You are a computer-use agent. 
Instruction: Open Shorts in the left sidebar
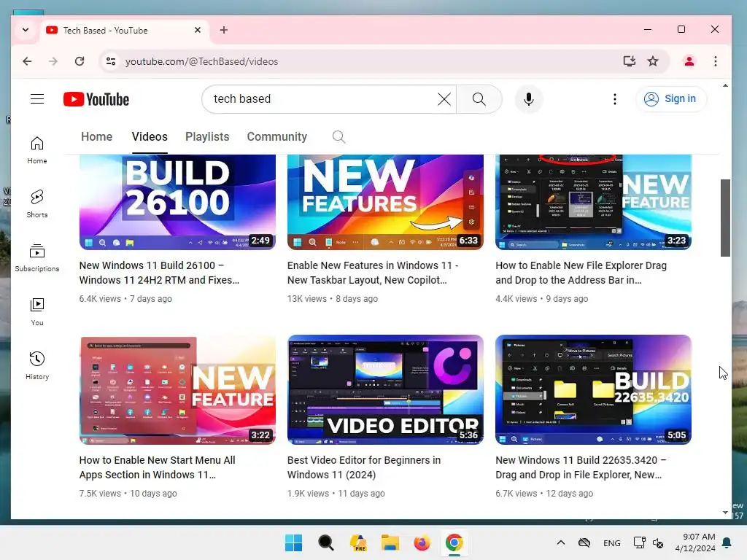[x=37, y=204]
